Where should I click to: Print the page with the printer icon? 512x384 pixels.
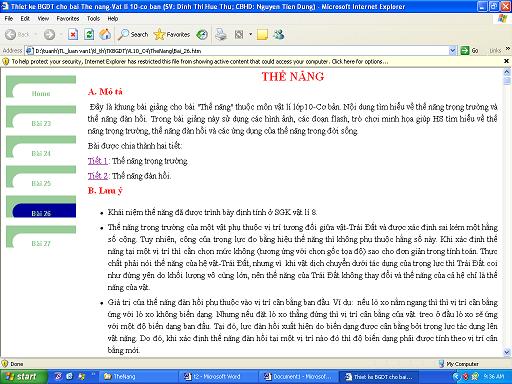pos(221,34)
